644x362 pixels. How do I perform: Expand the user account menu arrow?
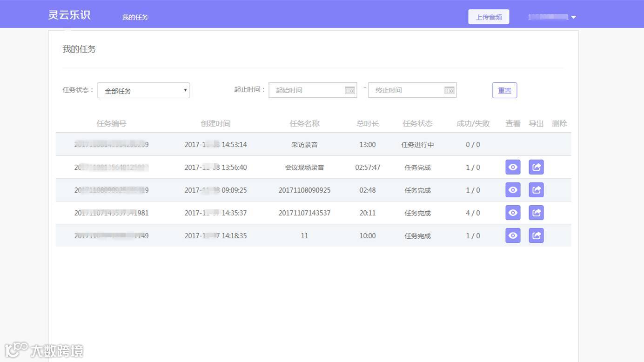(x=573, y=17)
